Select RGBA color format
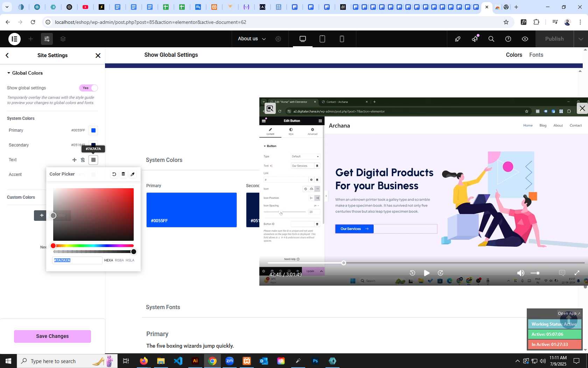 [119, 260]
